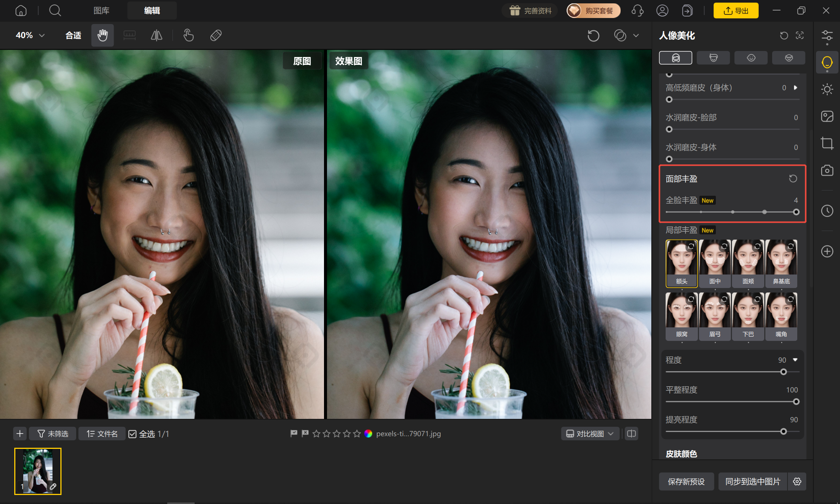Open the customer support headset icon
Screen dimensions: 840x504
637,10
